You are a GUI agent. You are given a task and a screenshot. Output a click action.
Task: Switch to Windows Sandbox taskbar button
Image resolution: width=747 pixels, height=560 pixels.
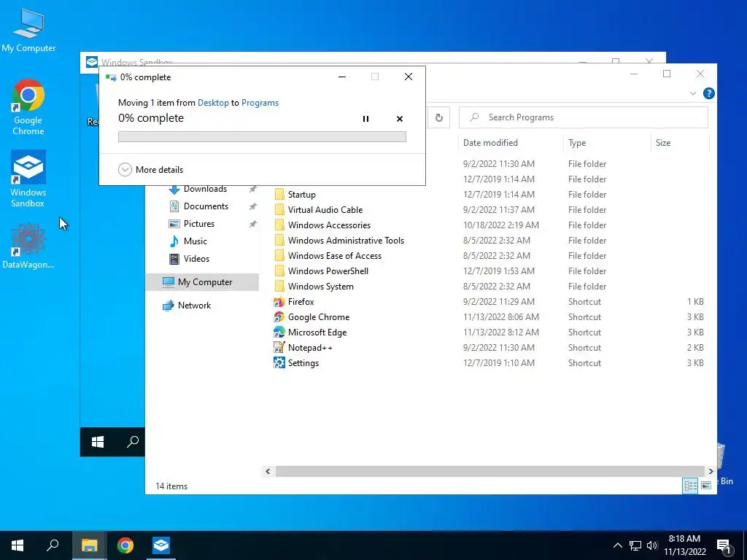161,545
